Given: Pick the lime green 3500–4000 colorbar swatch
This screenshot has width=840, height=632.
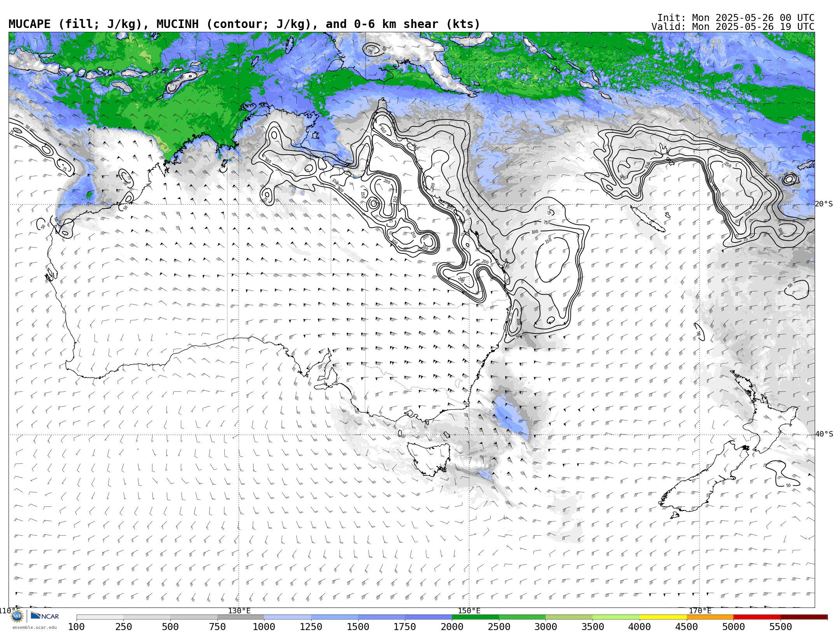Looking at the screenshot, I should click(x=616, y=617).
